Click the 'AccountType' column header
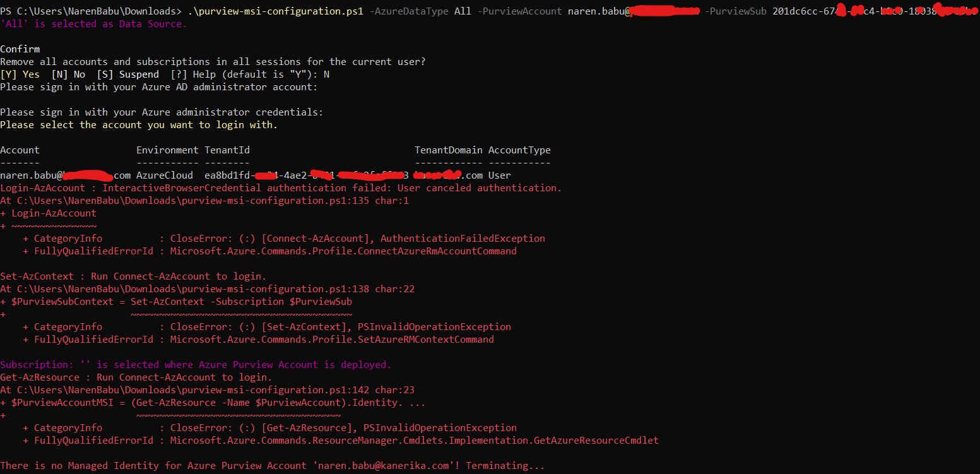Screen dimensions: 980x474 (519, 150)
